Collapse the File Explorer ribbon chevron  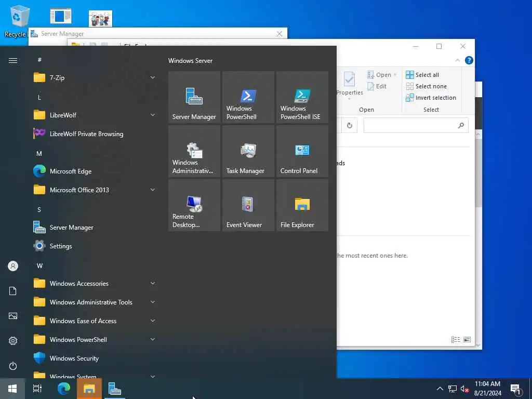click(x=457, y=60)
